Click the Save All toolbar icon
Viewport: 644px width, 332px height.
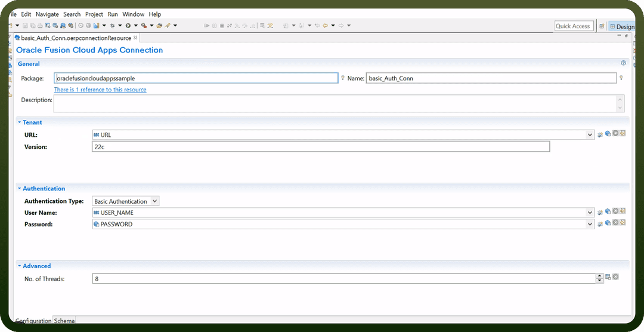coord(32,26)
